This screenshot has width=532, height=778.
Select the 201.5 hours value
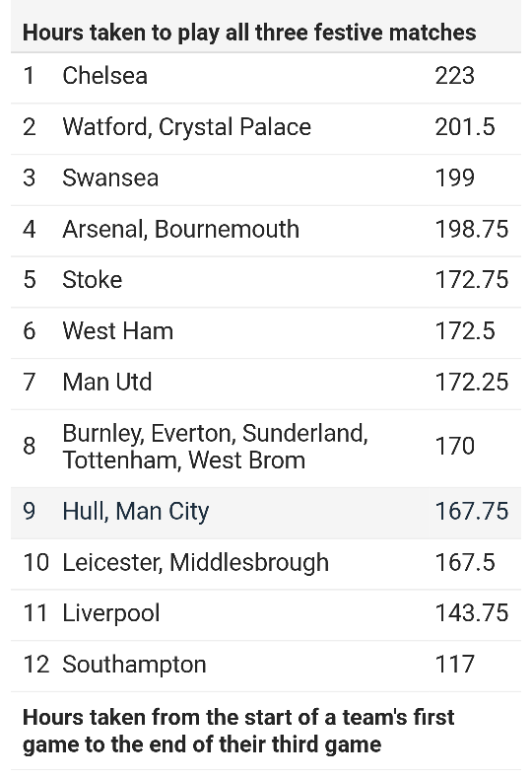[465, 127]
